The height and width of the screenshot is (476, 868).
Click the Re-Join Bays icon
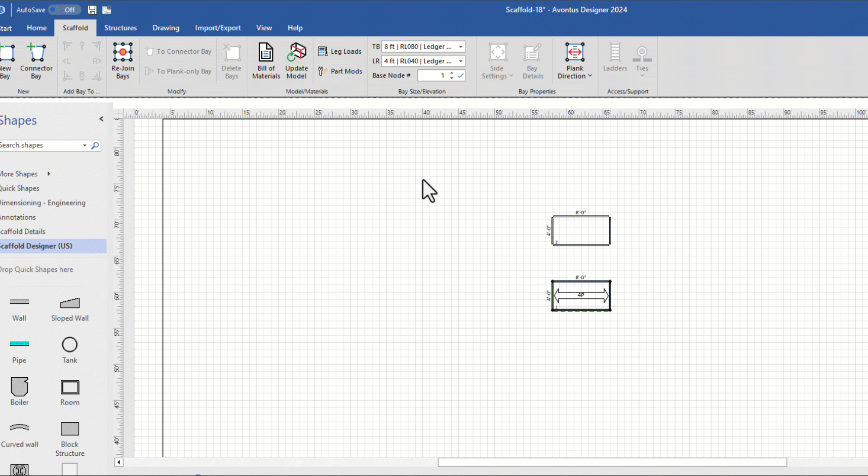[123, 53]
